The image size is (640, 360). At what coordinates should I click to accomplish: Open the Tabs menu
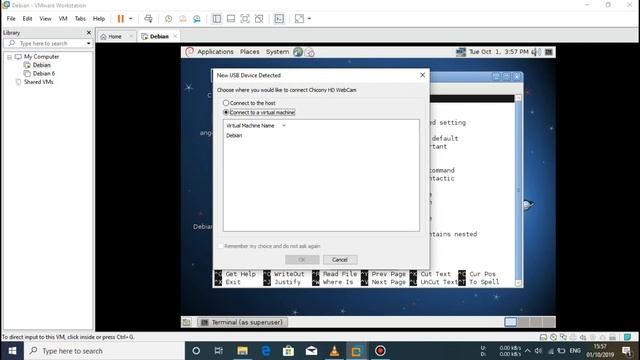coord(80,19)
